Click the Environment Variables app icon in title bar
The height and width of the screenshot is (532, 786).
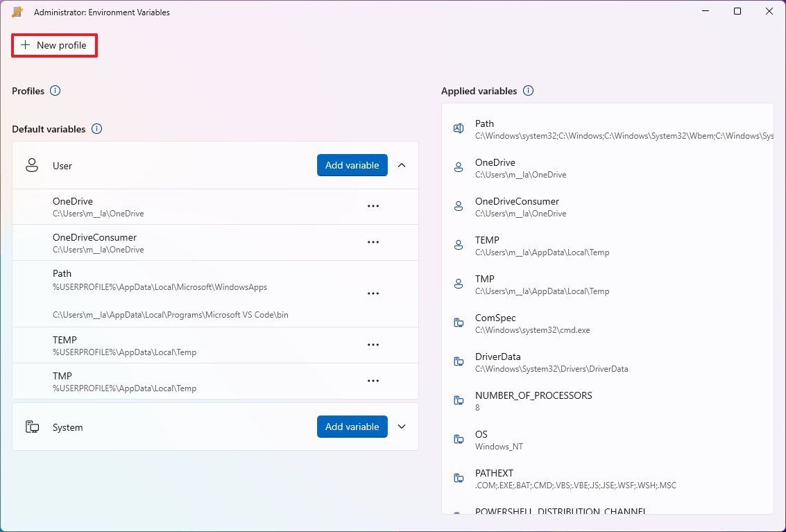[17, 11]
